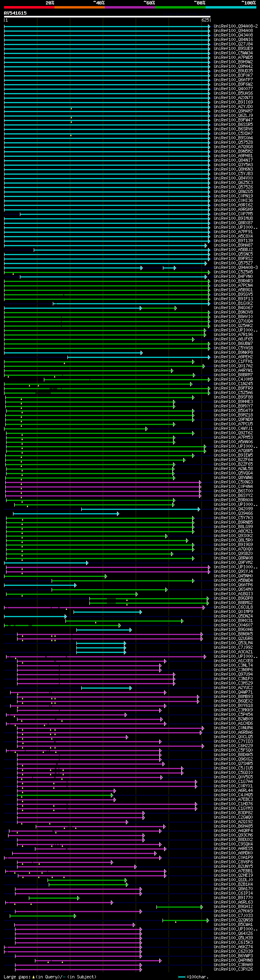
Task: Click the green alignment bar for UniRef100_B9GDP8
Action: pos(149,598)
